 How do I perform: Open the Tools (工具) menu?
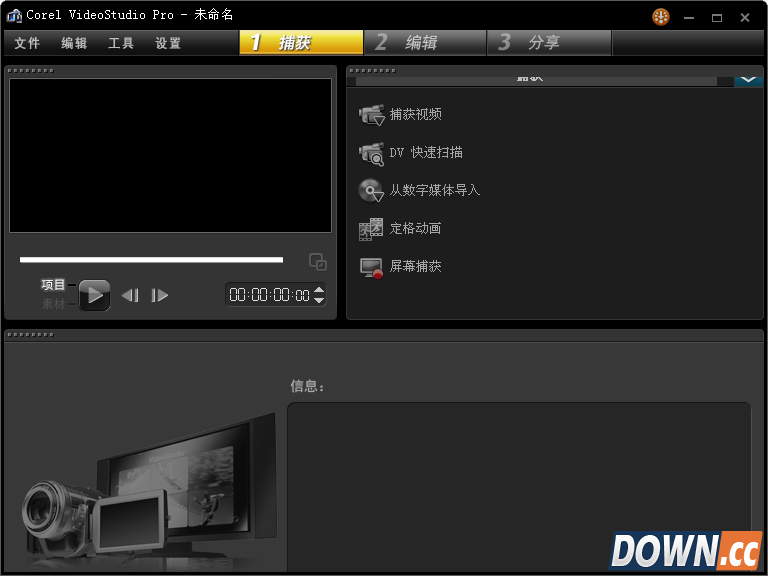[121, 43]
